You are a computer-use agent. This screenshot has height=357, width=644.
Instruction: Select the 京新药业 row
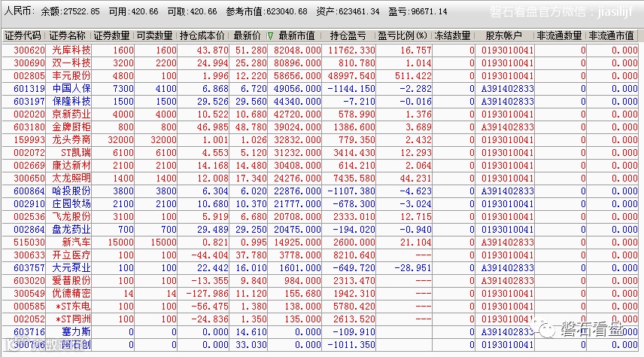(320, 114)
